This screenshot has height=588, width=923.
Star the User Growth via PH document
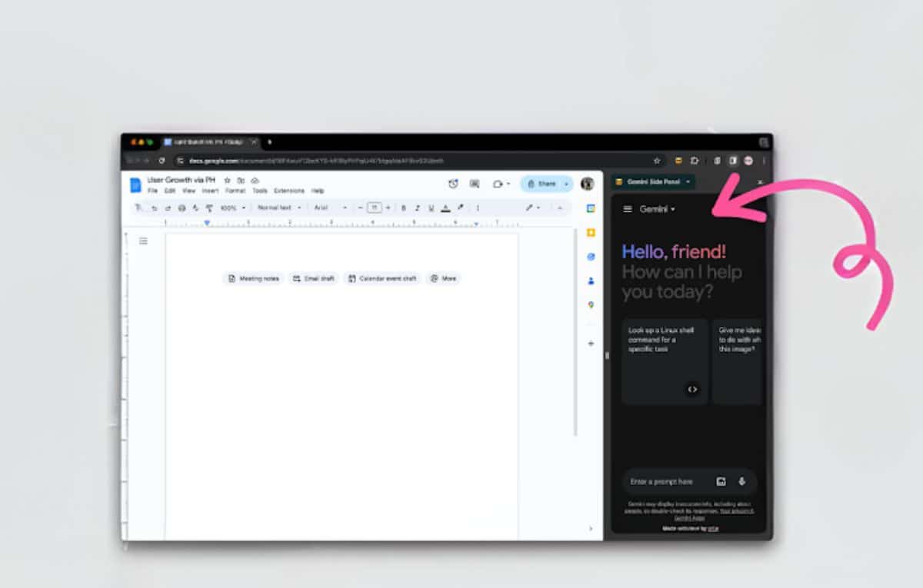point(227,181)
